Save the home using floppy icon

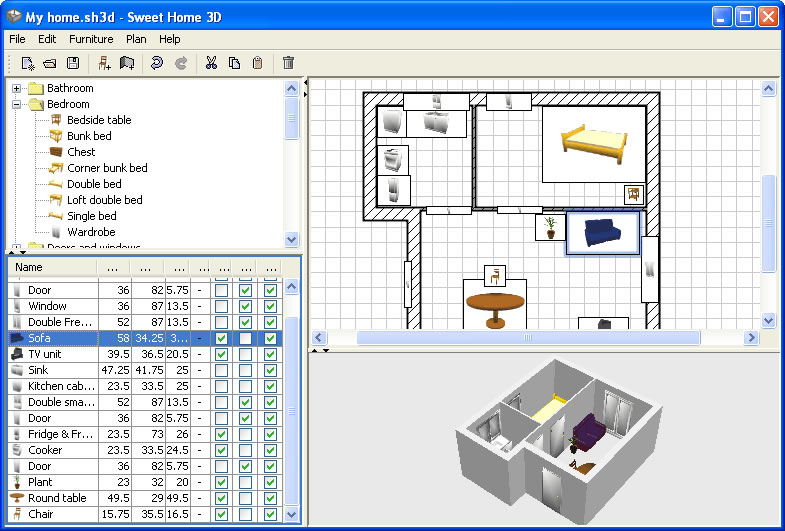click(73, 63)
